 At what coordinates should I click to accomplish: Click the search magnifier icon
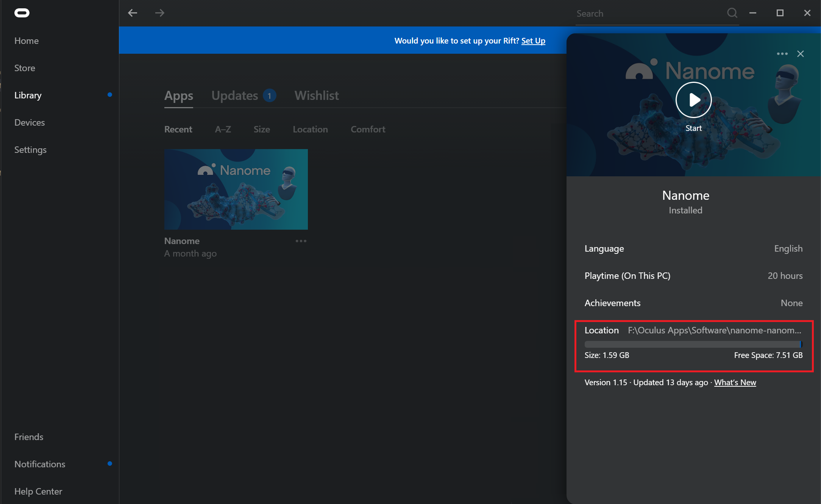point(732,13)
